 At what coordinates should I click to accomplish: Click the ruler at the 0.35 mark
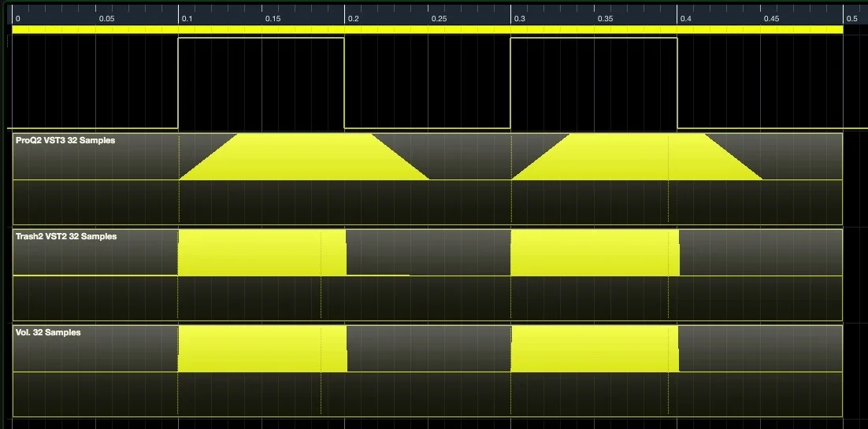pyautogui.click(x=605, y=19)
